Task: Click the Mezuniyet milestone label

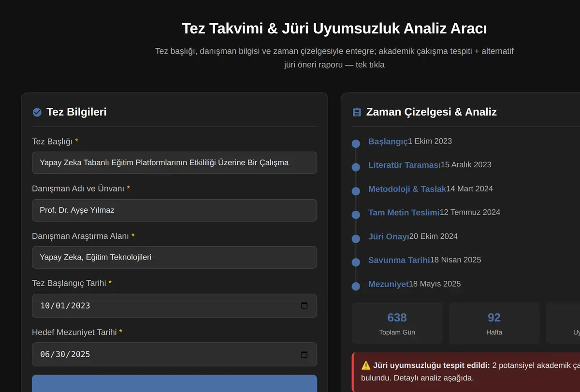Action: point(389,284)
